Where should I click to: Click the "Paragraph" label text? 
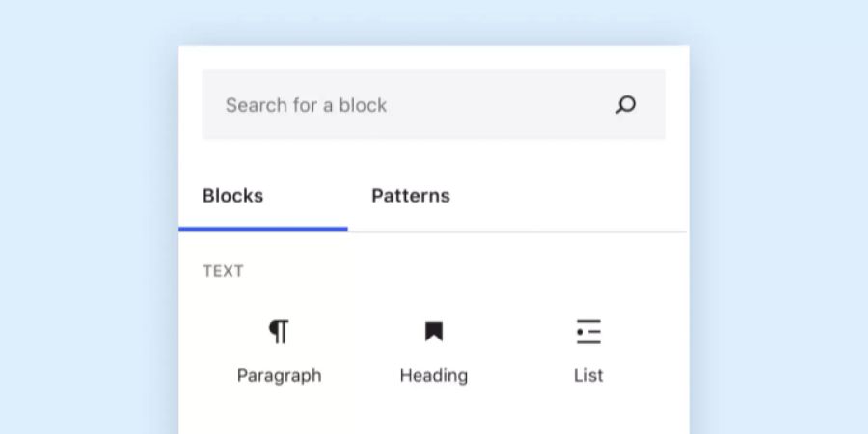click(x=279, y=376)
